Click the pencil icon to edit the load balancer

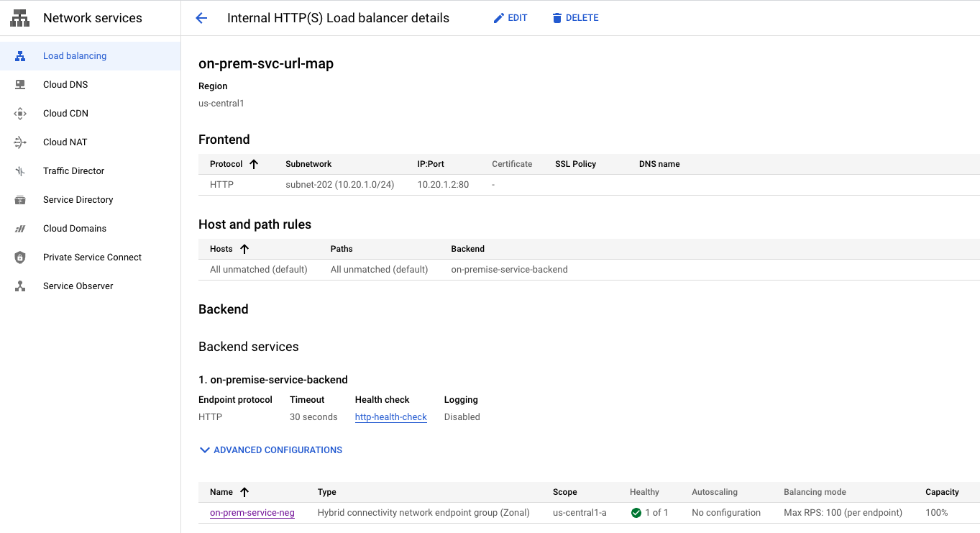[497, 17]
